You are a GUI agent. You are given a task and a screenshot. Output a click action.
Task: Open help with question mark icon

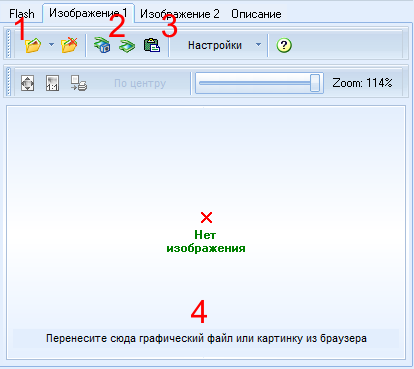[284, 45]
